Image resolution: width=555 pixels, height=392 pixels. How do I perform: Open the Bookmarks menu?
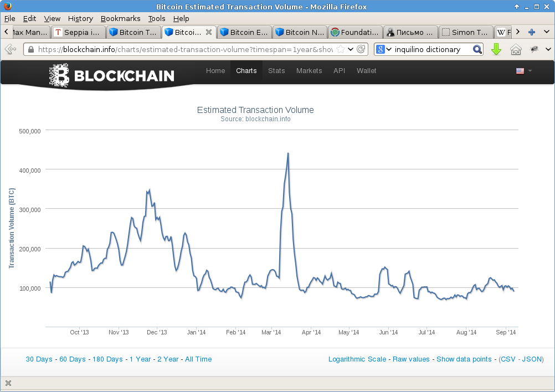pyautogui.click(x=120, y=18)
